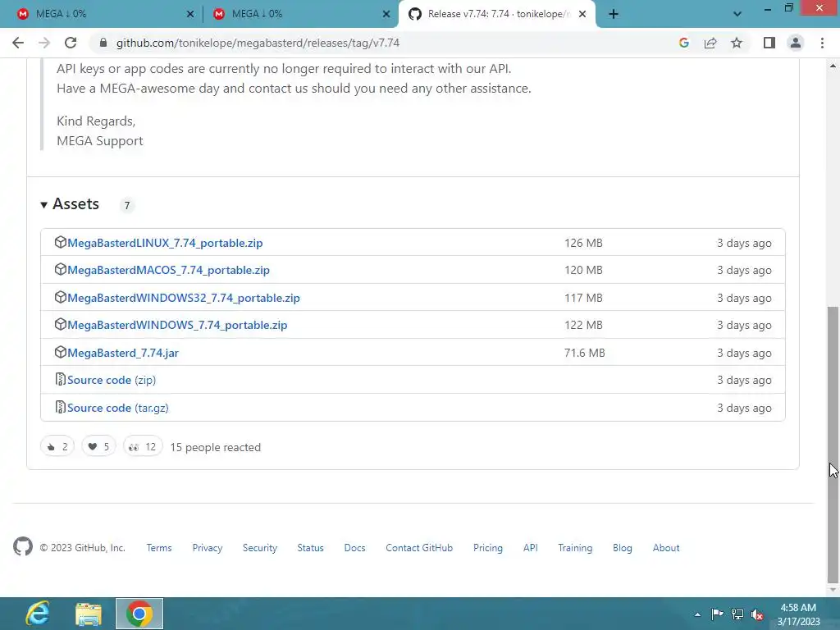Open About footer link
The image size is (840, 630).
666,548
